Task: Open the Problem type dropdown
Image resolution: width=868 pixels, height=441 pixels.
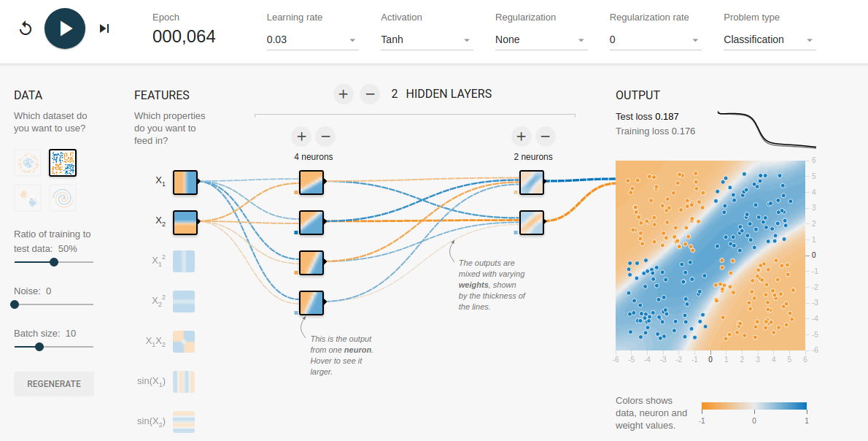Action: pyautogui.click(x=769, y=39)
